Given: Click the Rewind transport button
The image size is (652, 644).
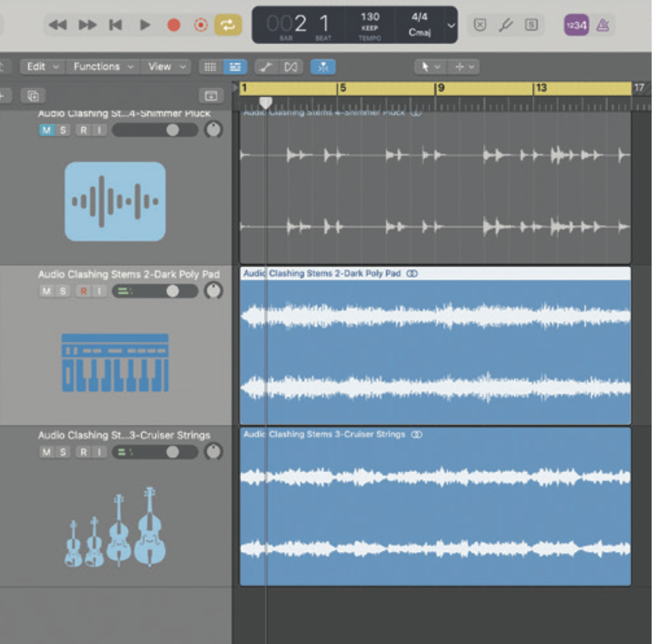Looking at the screenshot, I should [59, 25].
